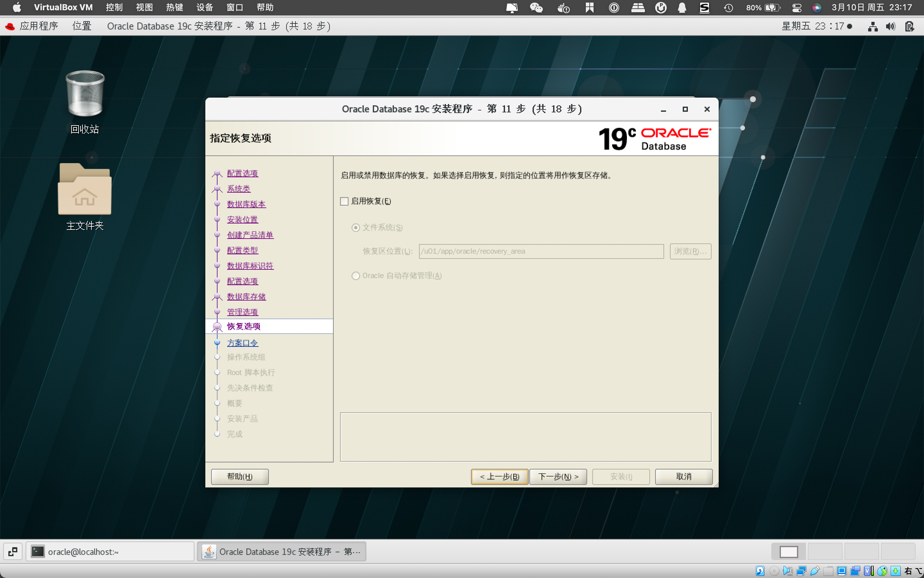Maximize the Oracle installer window
924x578 pixels.
click(x=685, y=109)
